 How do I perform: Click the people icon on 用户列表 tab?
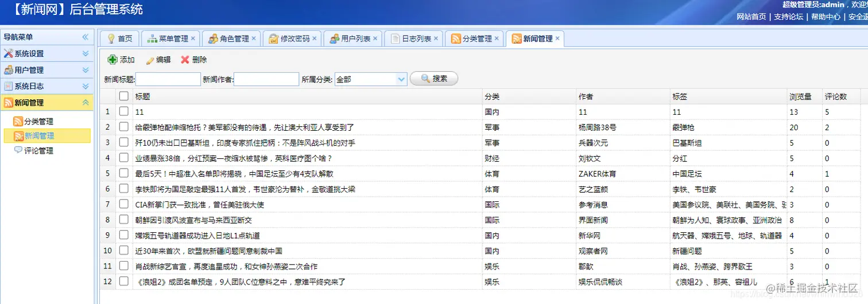335,38
